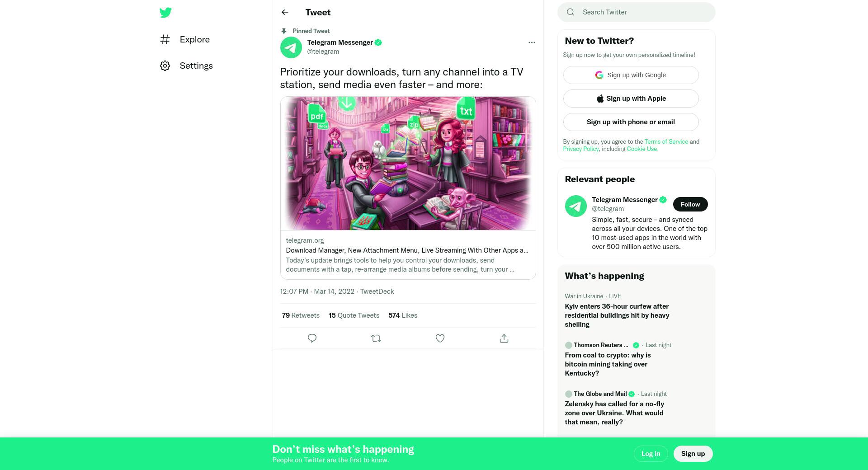Viewport: 868px width, 470px height.
Task: Reply to the tweet via comment icon
Action: [x=312, y=338]
